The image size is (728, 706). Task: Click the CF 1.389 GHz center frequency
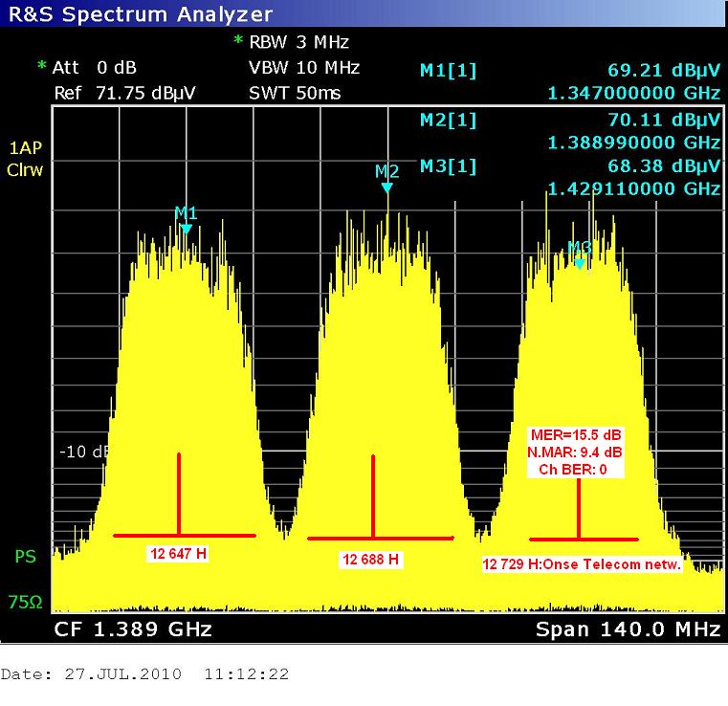click(133, 629)
